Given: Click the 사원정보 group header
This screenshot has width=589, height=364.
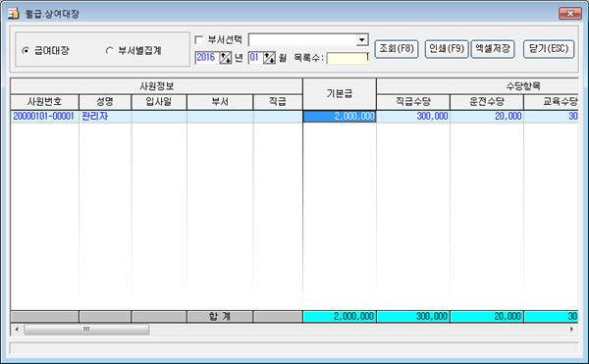Looking at the screenshot, I should (x=157, y=86).
